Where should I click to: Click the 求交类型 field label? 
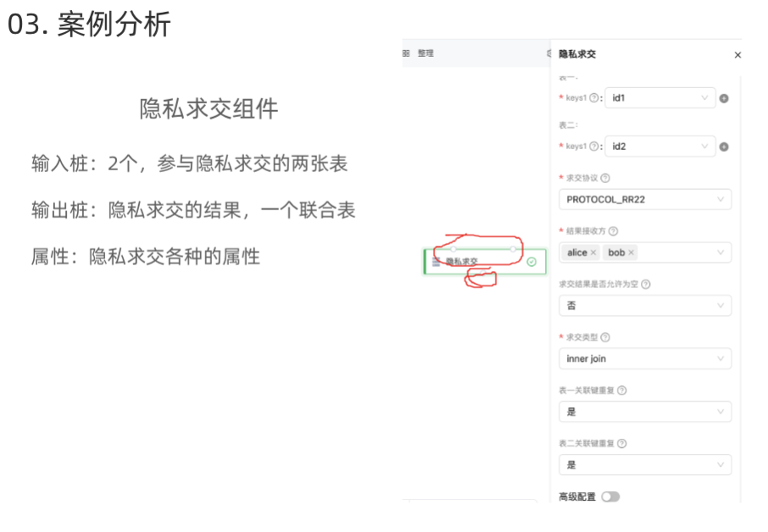(582, 337)
